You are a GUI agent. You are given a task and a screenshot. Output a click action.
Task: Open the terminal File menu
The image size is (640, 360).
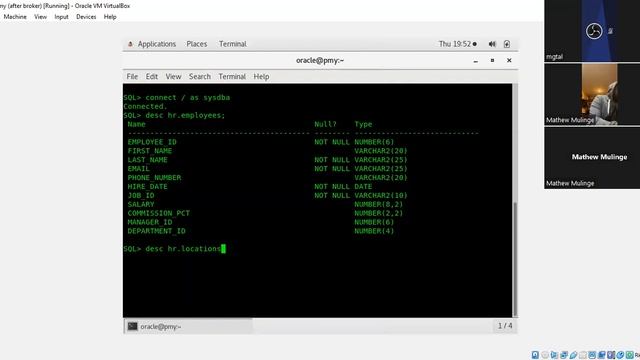(132, 76)
